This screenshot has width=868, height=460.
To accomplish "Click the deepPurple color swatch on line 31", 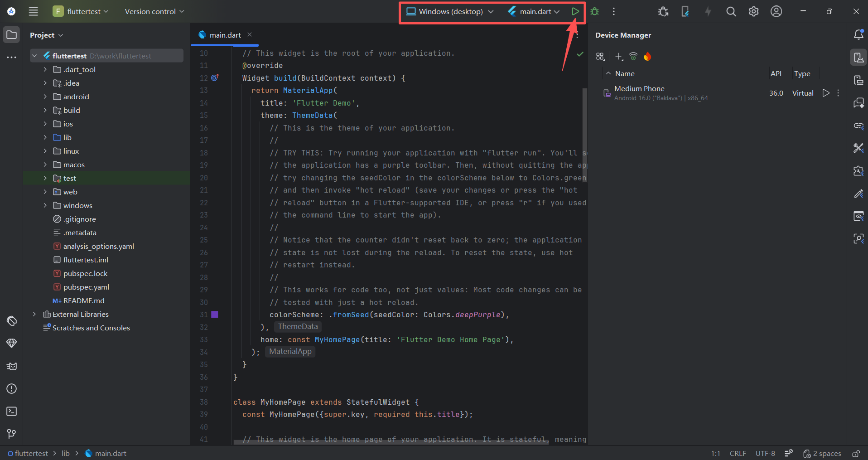I will (x=215, y=314).
